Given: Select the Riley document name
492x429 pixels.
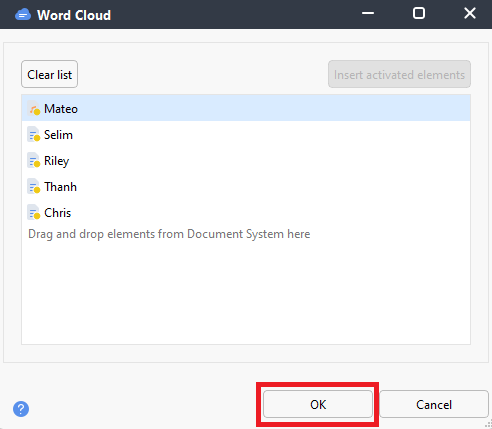Looking at the screenshot, I should [x=57, y=161].
